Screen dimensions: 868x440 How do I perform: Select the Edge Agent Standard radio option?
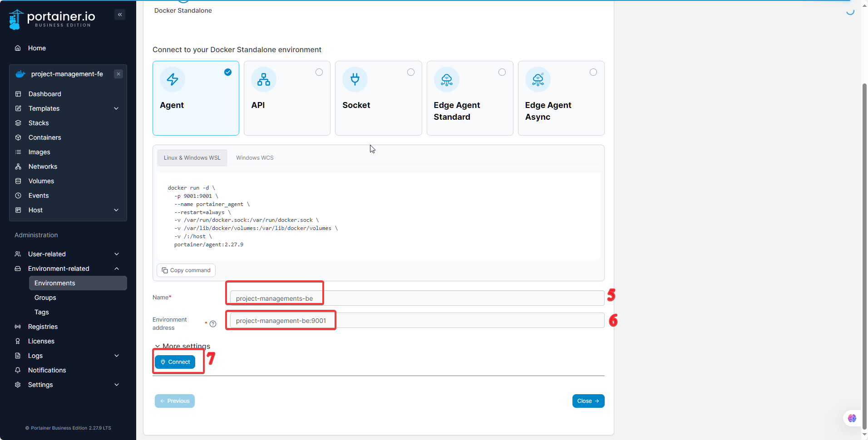pos(502,72)
